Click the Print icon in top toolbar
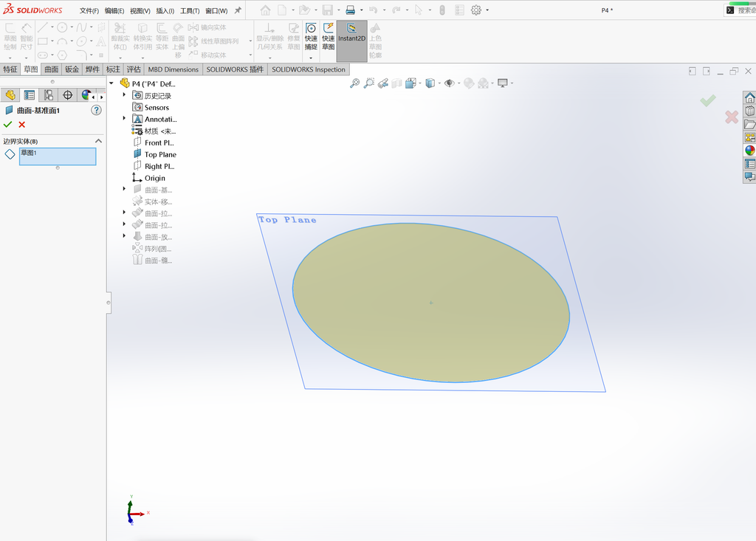Screen dimensions: 756x541 click(x=351, y=10)
